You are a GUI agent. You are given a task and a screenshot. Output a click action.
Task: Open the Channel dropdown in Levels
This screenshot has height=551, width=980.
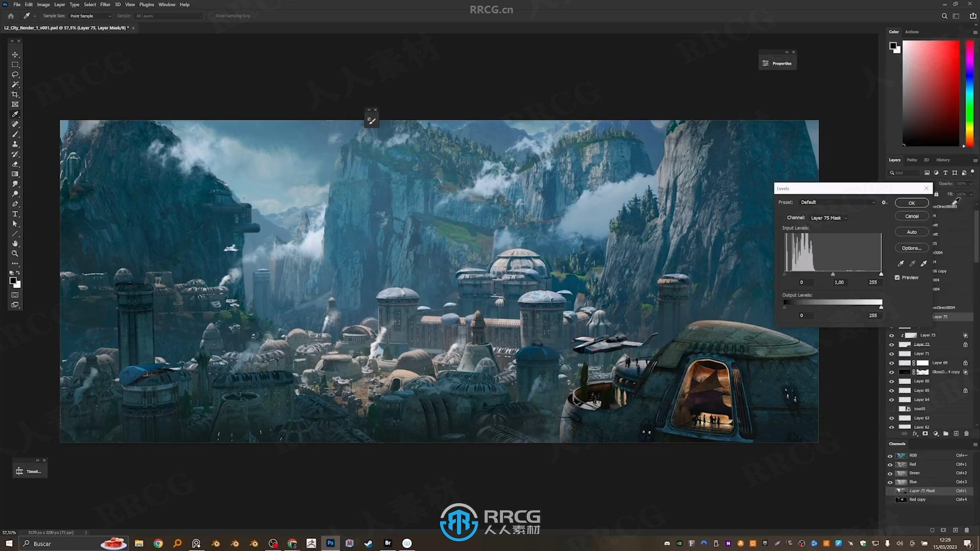pyautogui.click(x=828, y=218)
